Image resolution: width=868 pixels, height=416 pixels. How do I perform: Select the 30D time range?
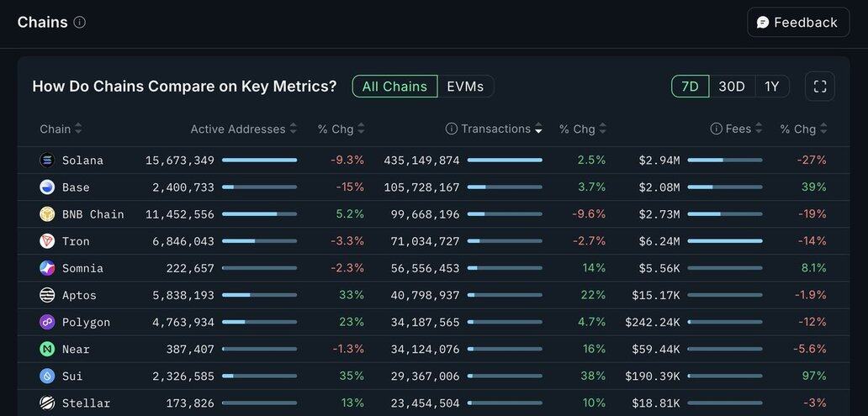732,87
